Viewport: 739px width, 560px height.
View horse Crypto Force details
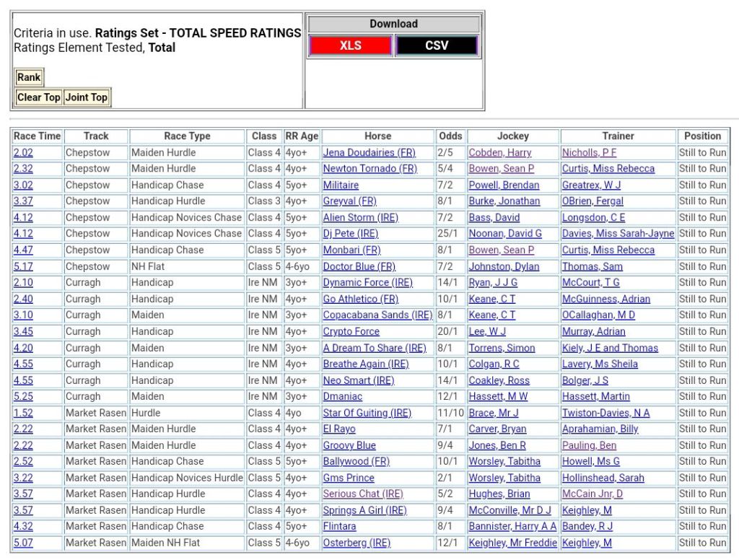[351, 331]
